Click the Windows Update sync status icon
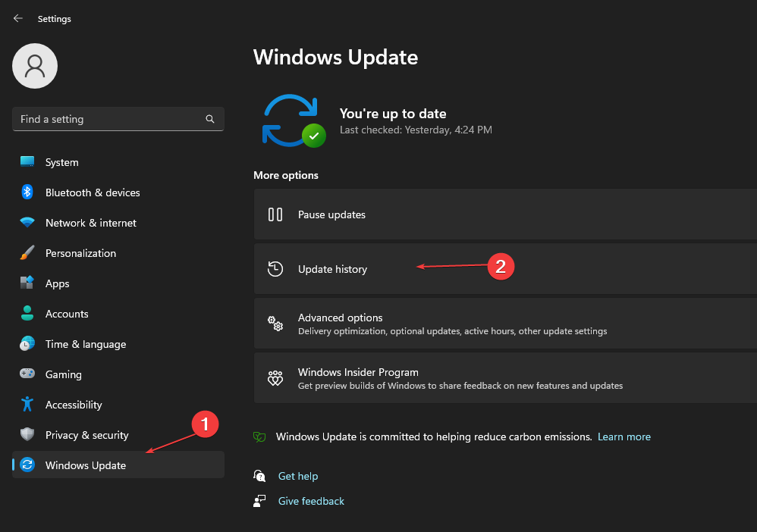This screenshot has height=532, width=757. (292, 120)
